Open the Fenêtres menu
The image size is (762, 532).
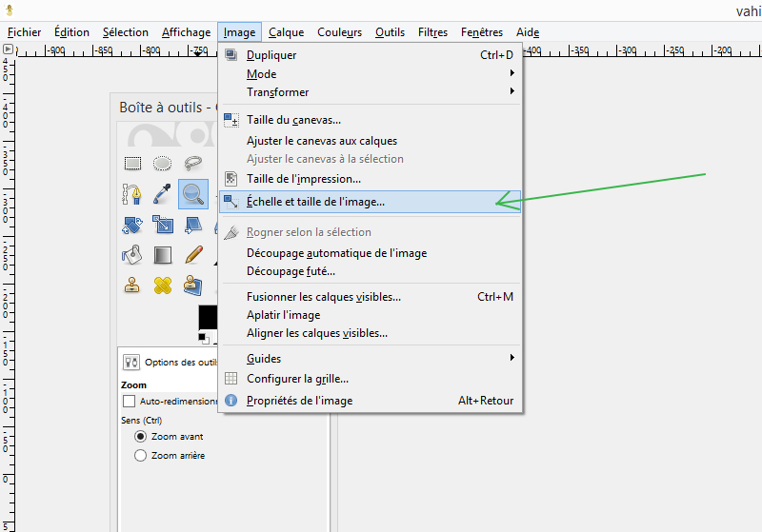point(482,32)
